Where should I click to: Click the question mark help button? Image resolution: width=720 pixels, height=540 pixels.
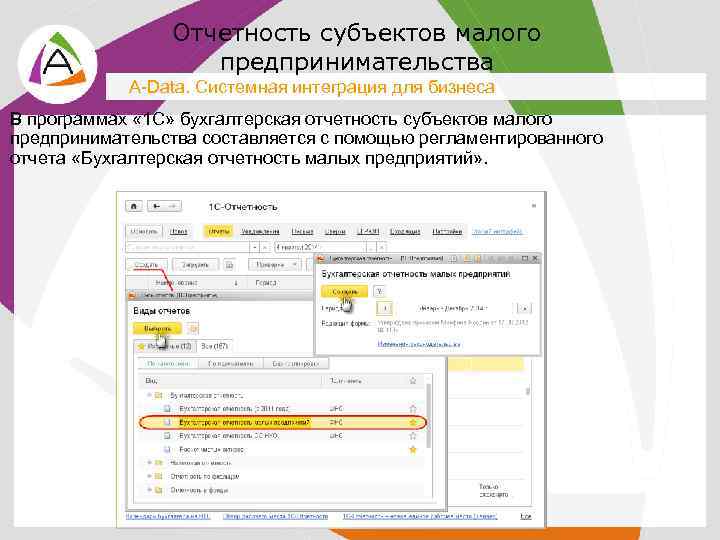pos(379,292)
